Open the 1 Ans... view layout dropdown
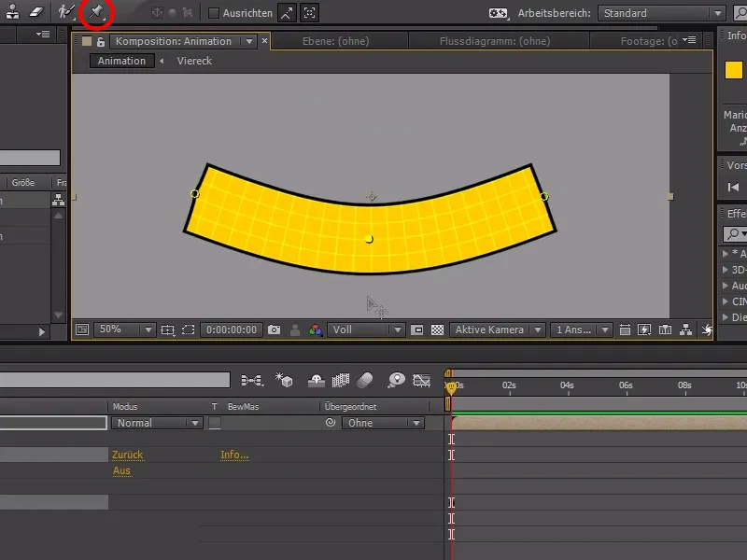This screenshot has height=560, width=747. coord(581,329)
